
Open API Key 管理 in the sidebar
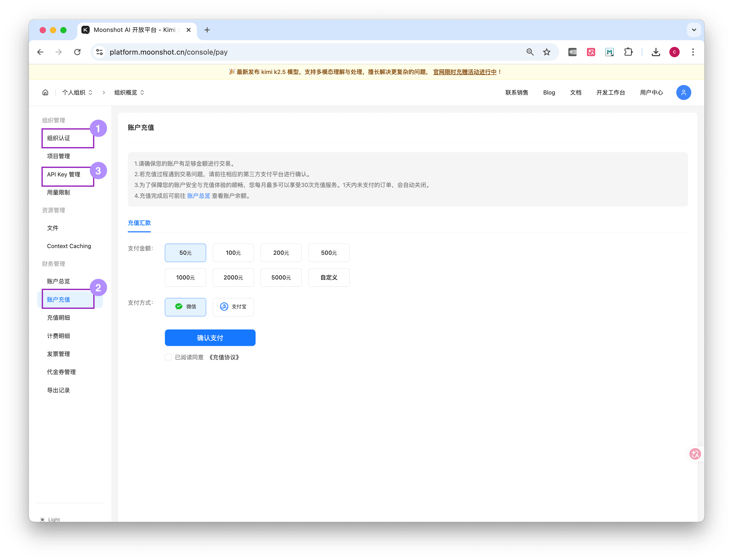point(64,174)
